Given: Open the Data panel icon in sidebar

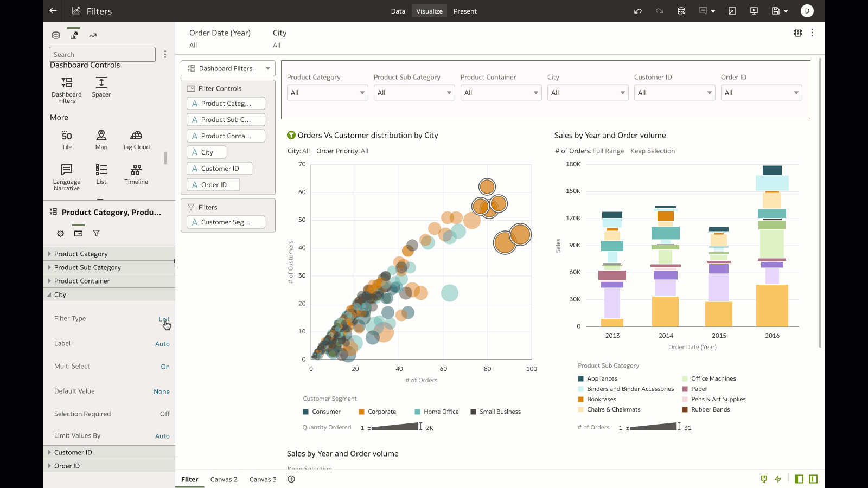Looking at the screenshot, I should click(x=55, y=35).
